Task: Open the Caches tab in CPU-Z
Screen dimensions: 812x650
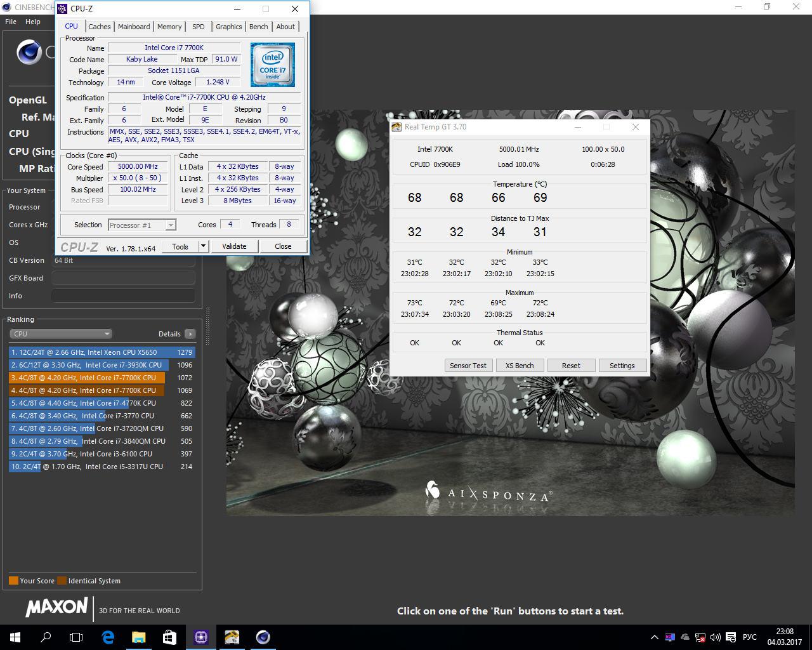Action: (x=100, y=27)
